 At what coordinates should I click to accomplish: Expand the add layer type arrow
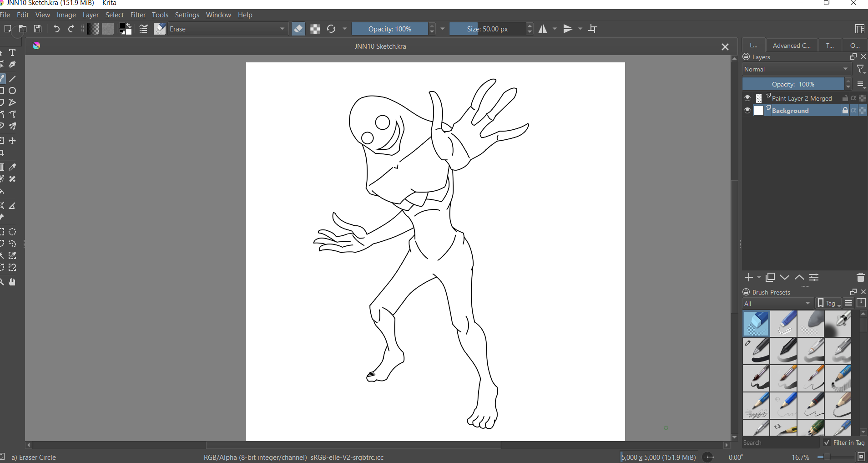click(x=759, y=277)
